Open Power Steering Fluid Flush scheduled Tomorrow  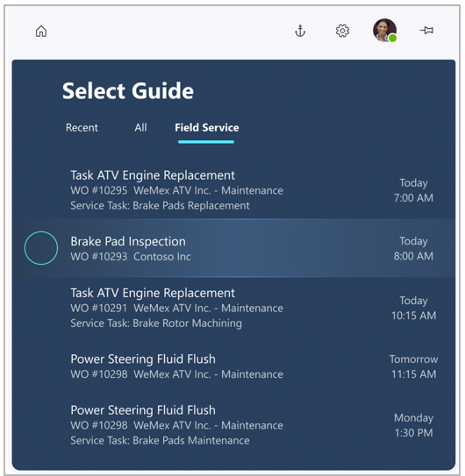(x=233, y=366)
